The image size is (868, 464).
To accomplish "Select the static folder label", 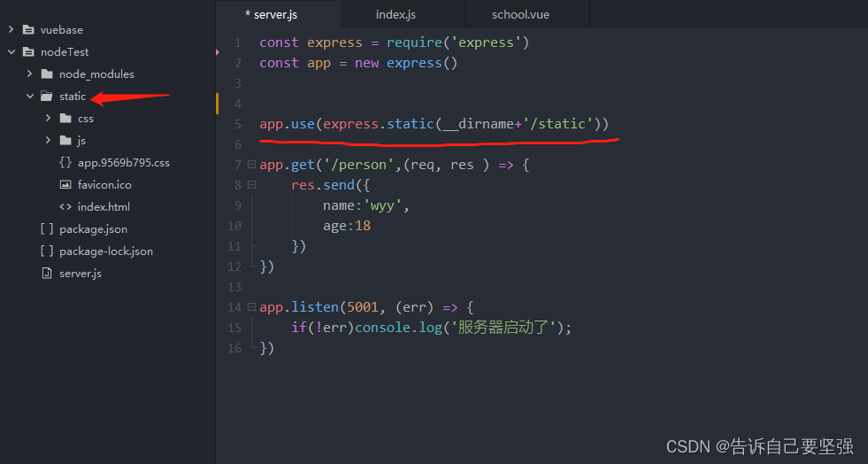I will [73, 97].
